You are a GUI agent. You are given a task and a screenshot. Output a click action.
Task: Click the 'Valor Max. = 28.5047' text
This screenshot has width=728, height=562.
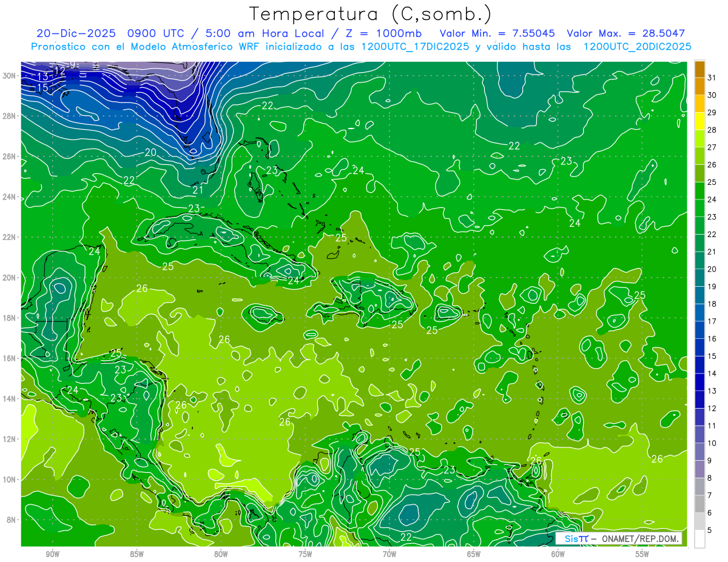625,33
